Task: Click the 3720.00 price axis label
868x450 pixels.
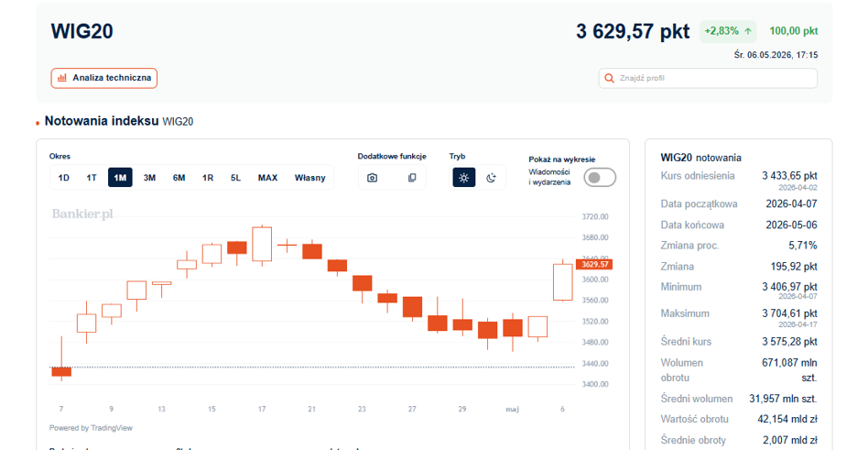Action: pos(595,216)
